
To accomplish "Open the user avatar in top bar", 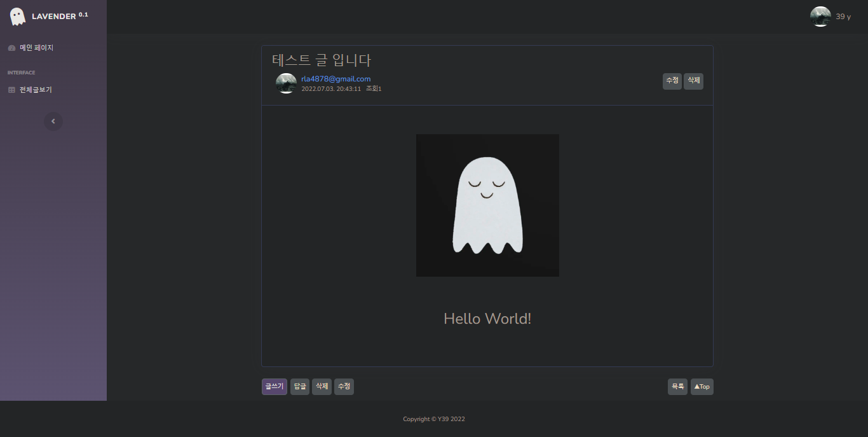I will (820, 17).
